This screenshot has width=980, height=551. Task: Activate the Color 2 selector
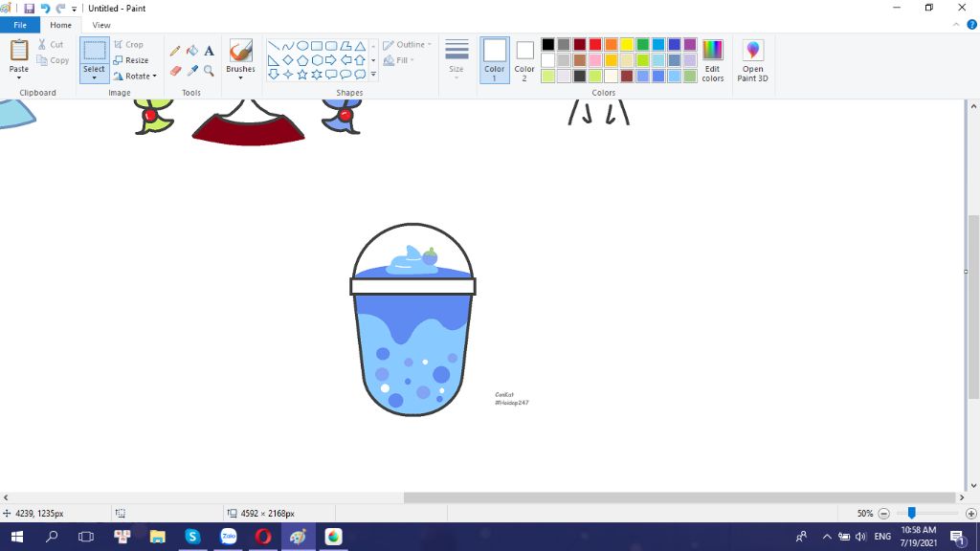(x=524, y=60)
